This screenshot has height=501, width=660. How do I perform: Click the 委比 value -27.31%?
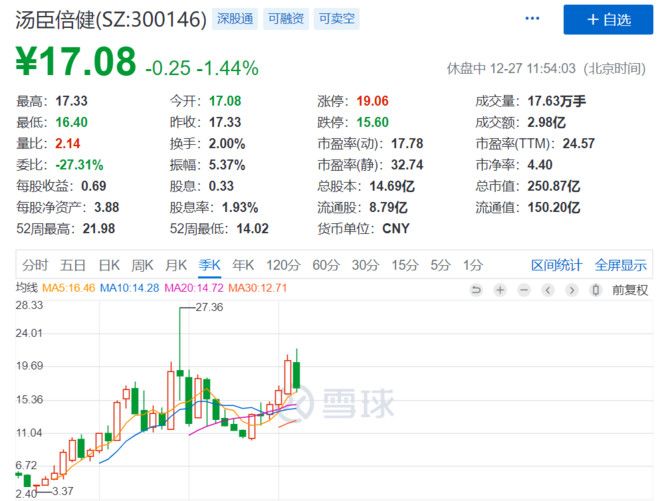pos(80,165)
